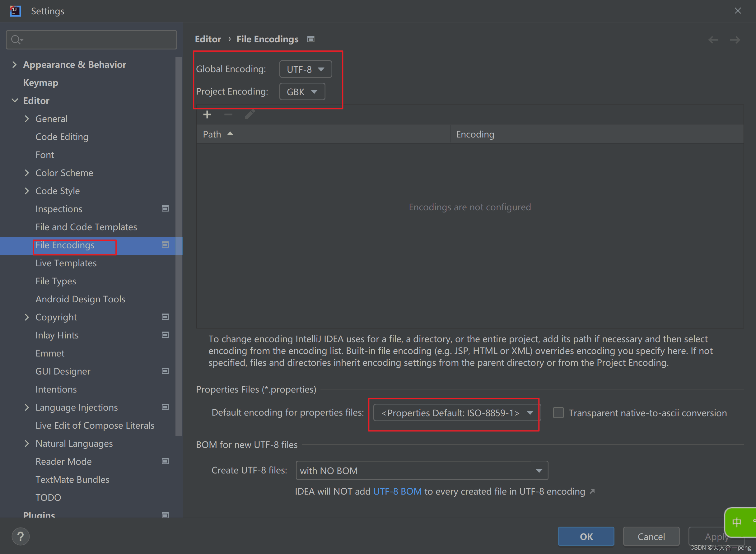Click the forward navigation arrow
The height and width of the screenshot is (554, 756).
(735, 40)
